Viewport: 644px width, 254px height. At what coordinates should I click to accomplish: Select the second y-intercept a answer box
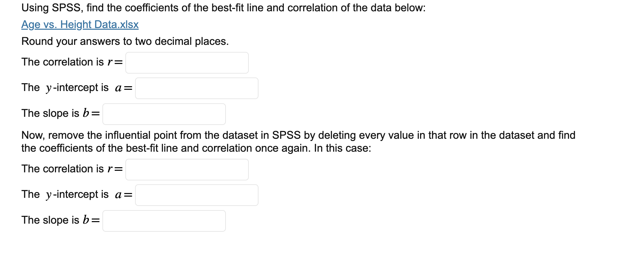point(196,195)
